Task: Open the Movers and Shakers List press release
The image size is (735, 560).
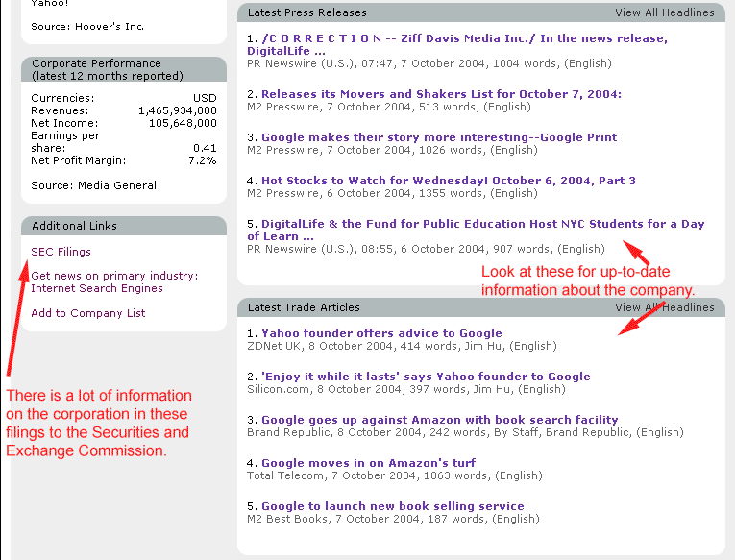Action: tap(441, 94)
